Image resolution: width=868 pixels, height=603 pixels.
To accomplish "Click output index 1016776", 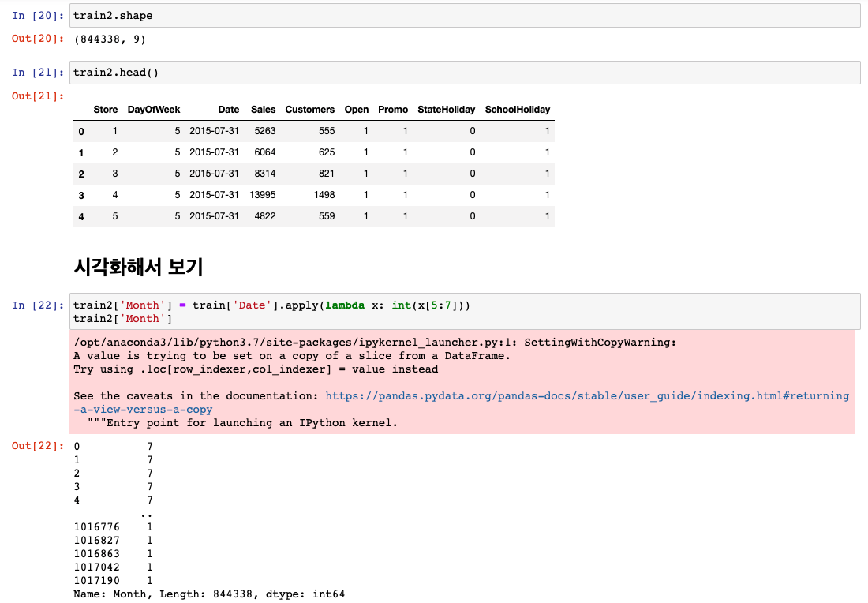I will tap(97, 527).
